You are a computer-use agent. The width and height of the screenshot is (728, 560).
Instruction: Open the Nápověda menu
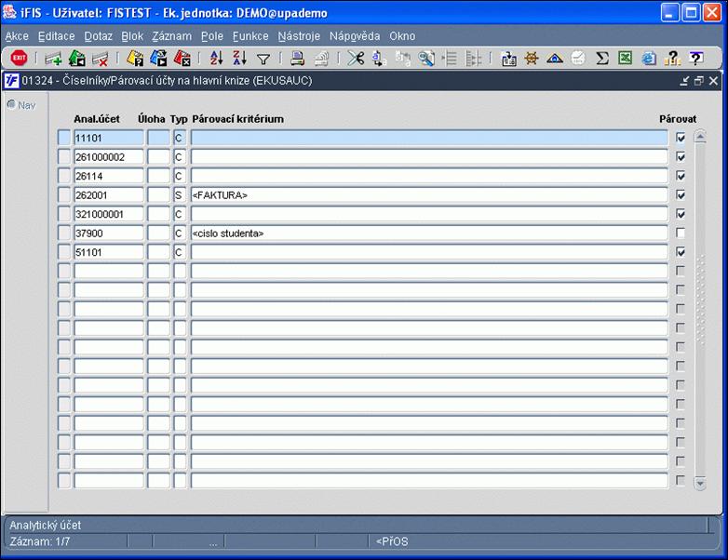(x=355, y=36)
